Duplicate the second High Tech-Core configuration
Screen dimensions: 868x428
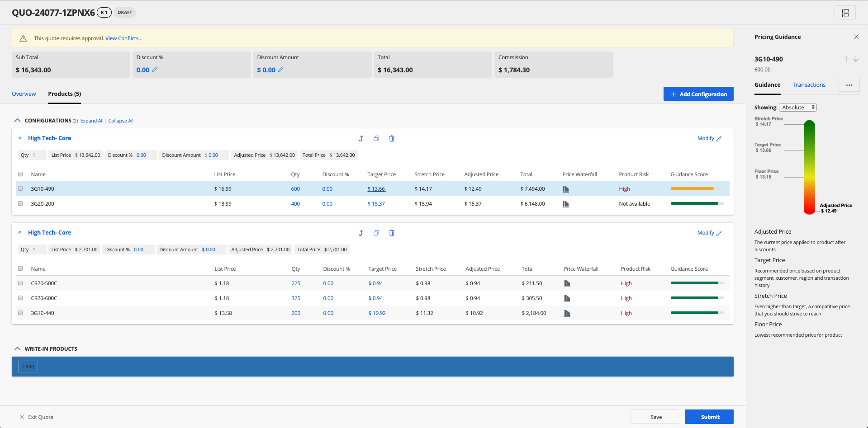click(x=376, y=233)
